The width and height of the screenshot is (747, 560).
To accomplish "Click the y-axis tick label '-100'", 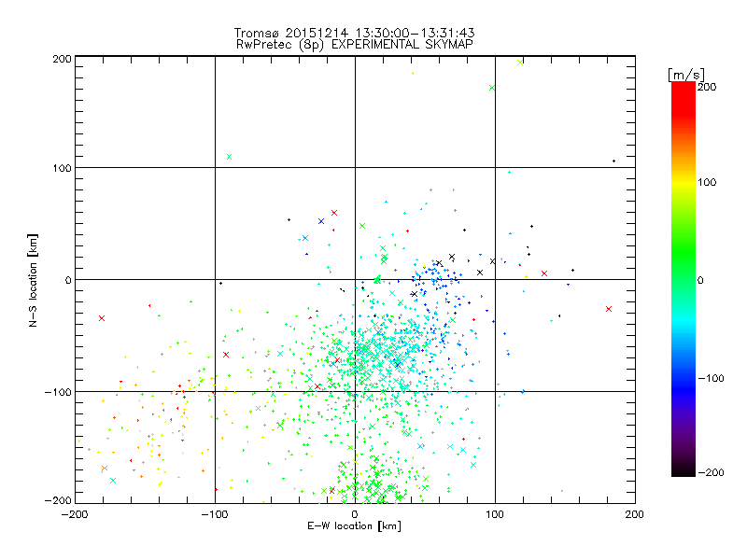I will tap(58, 392).
